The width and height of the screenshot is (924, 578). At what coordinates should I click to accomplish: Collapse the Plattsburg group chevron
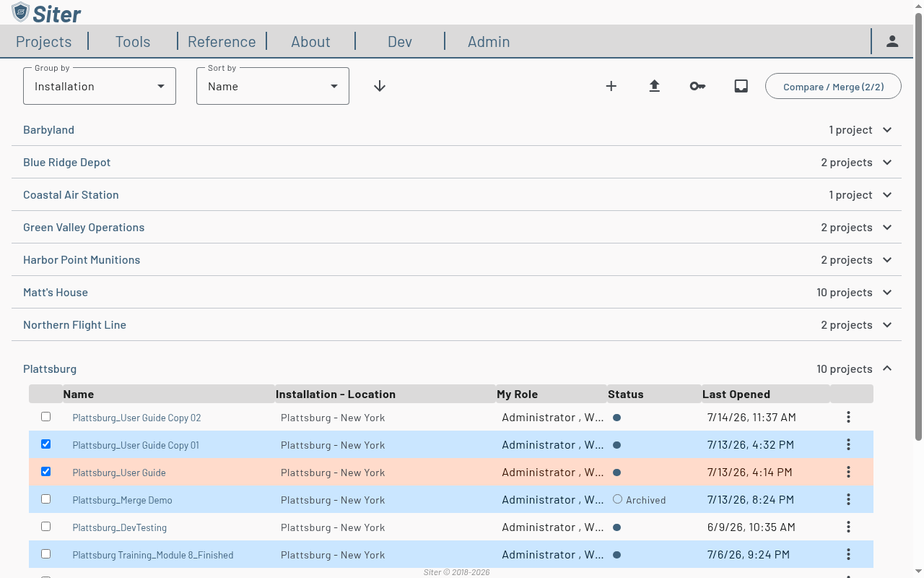click(887, 368)
